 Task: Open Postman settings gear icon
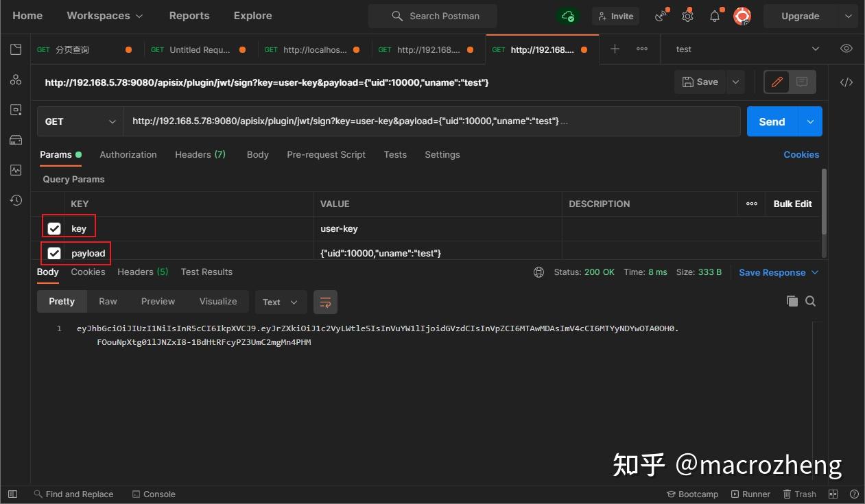pos(687,15)
